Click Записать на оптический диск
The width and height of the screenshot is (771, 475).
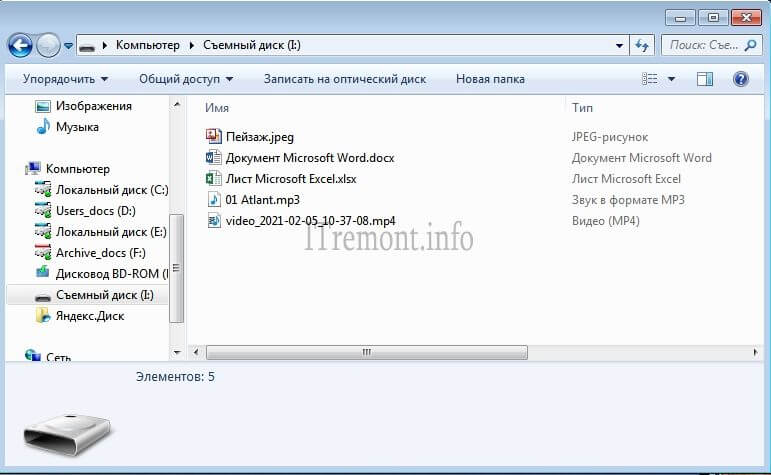(x=344, y=78)
